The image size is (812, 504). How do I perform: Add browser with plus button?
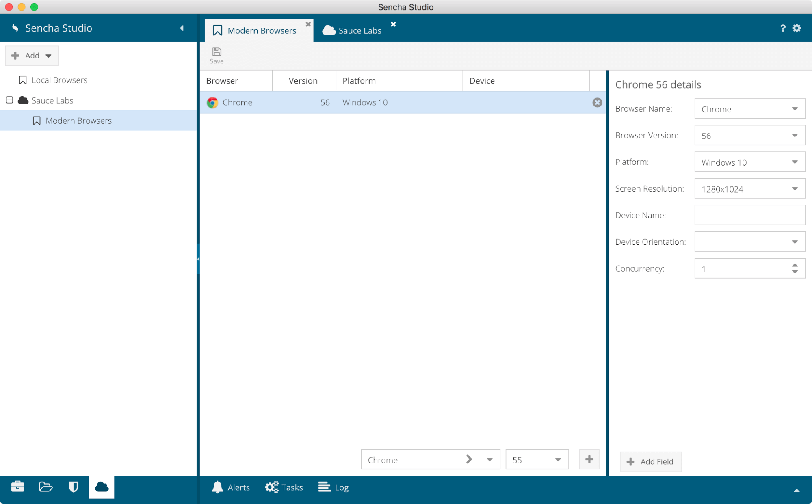[x=589, y=459]
